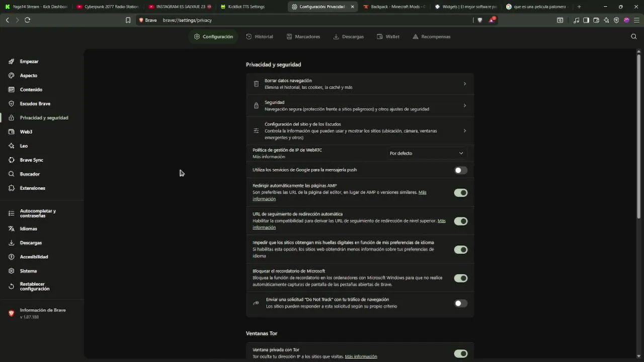
Task: Toggle Bloquear el recordatorio de Microsoft
Action: coord(460,278)
